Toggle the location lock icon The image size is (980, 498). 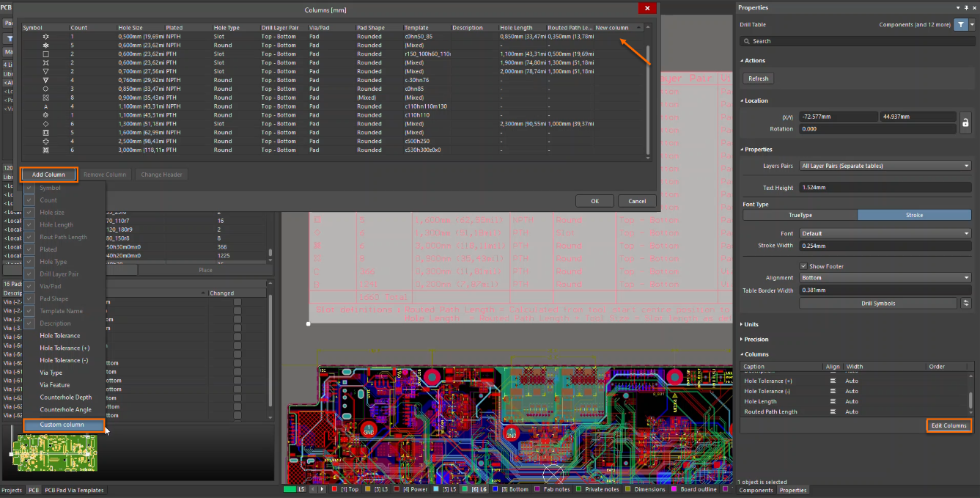pos(965,122)
